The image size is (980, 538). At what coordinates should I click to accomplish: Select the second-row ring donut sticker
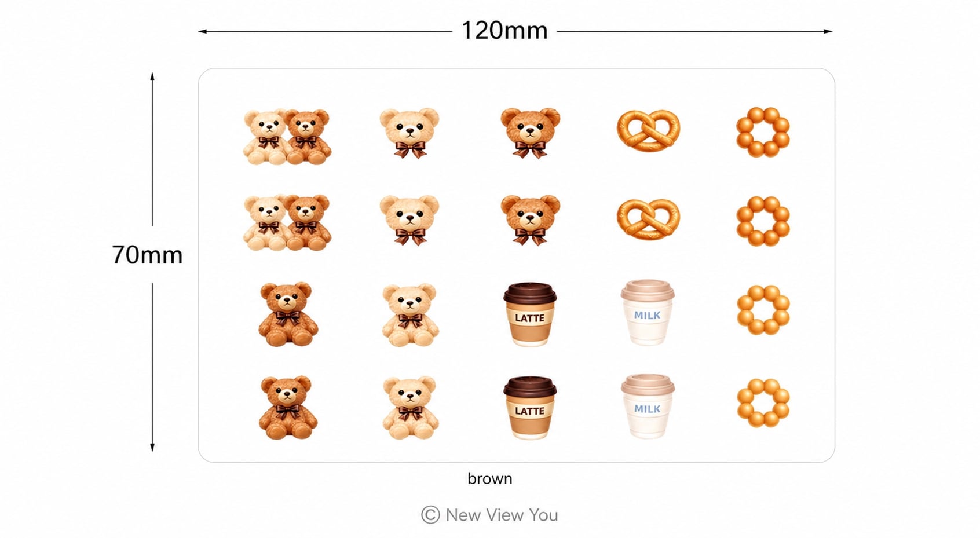click(x=763, y=221)
